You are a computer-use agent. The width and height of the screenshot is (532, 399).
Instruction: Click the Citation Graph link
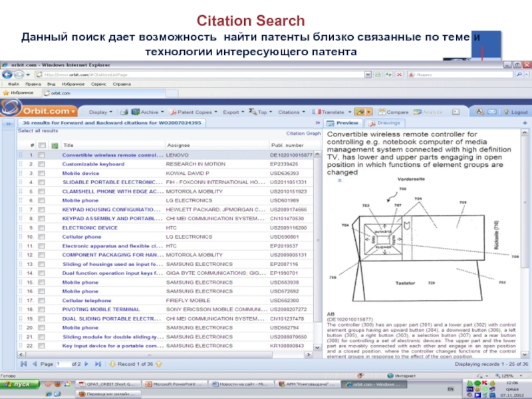[x=303, y=134]
